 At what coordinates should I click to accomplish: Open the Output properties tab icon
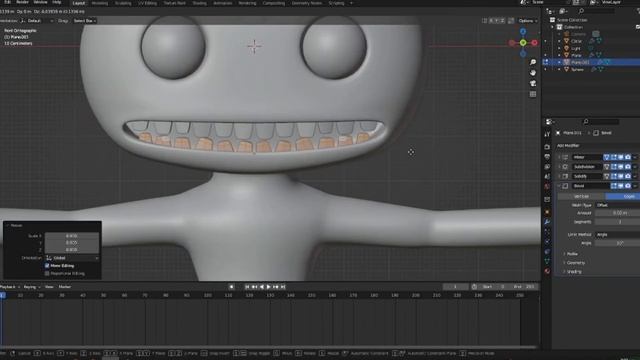[x=547, y=157]
